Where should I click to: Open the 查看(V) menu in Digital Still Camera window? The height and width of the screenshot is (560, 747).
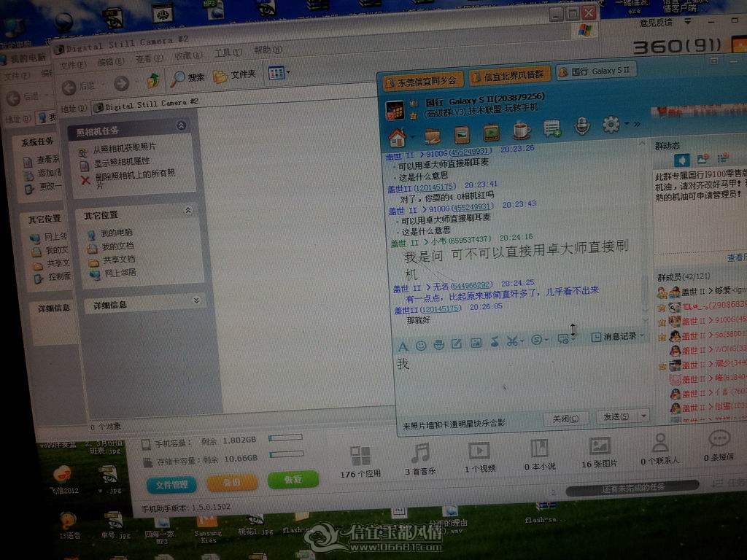pyautogui.click(x=149, y=58)
